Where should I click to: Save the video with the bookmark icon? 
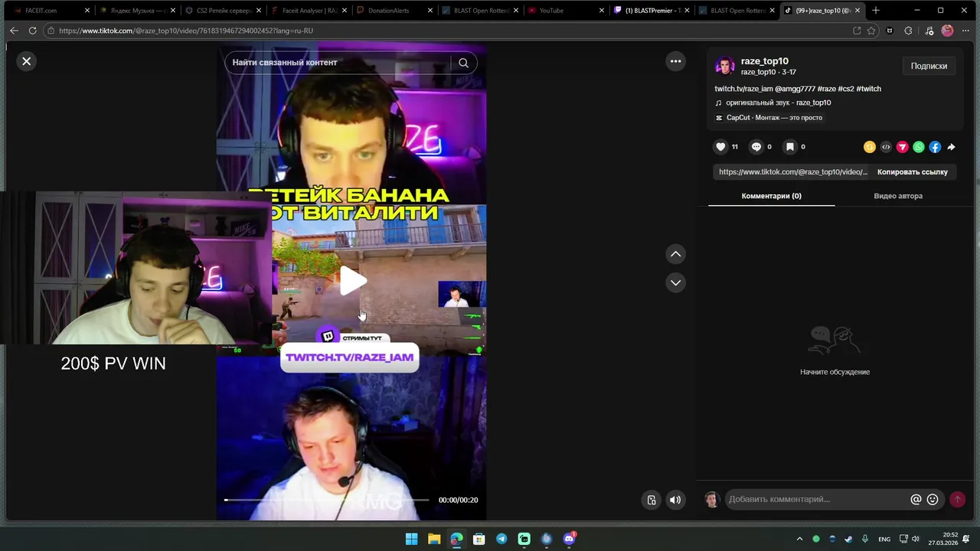[x=790, y=147]
